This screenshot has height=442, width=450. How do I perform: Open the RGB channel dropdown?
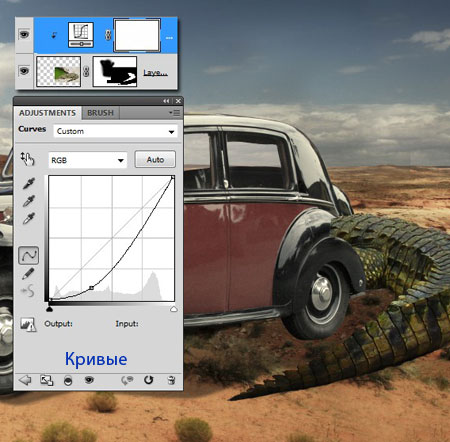[x=88, y=160]
